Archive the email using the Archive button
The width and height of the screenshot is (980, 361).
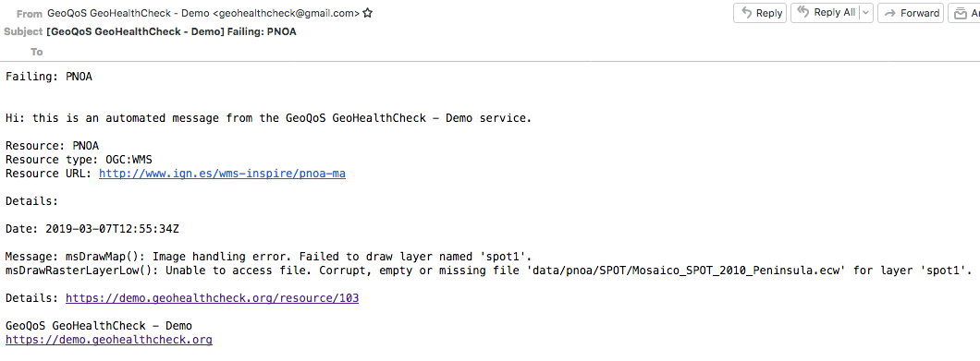pyautogui.click(x=964, y=13)
